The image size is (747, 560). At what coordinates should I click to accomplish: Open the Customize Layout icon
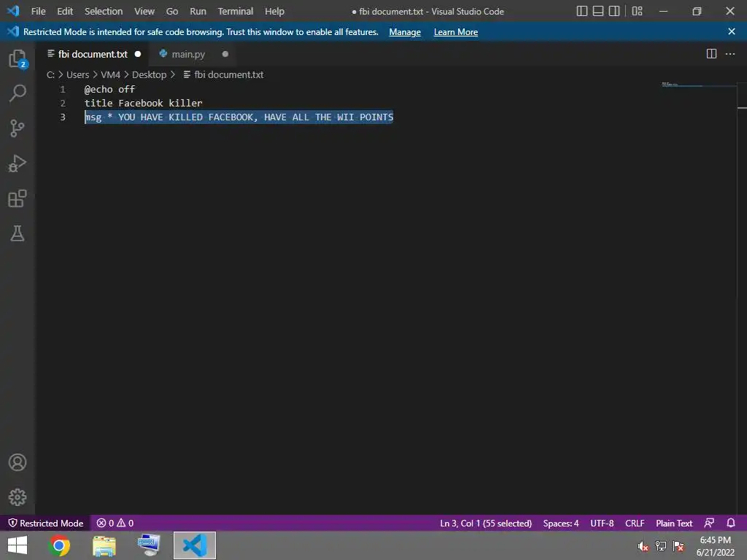637,11
